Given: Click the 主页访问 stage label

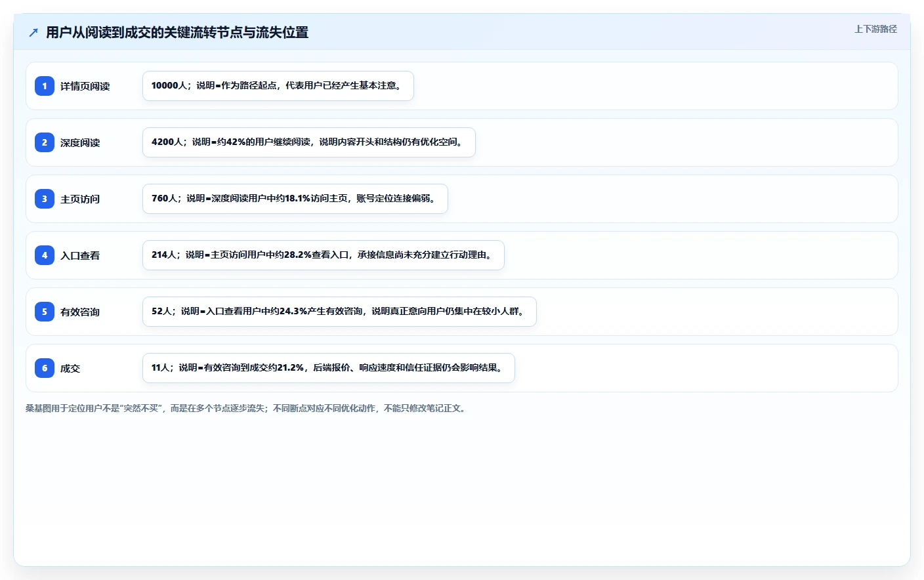Looking at the screenshot, I should pos(80,199).
